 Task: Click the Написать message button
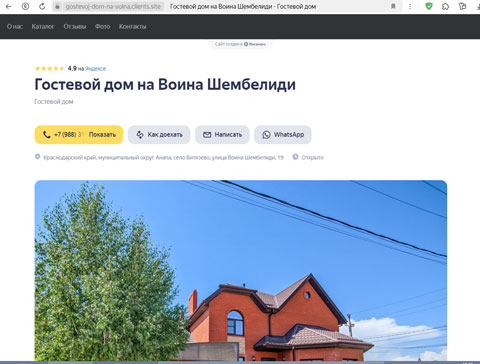[x=222, y=135]
